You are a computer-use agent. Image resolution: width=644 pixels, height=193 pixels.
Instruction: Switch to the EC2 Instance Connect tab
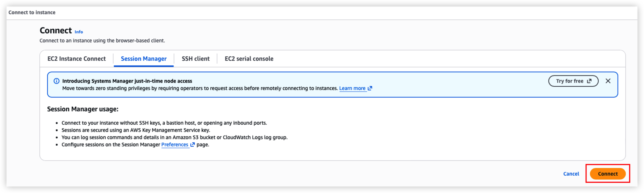pos(76,59)
